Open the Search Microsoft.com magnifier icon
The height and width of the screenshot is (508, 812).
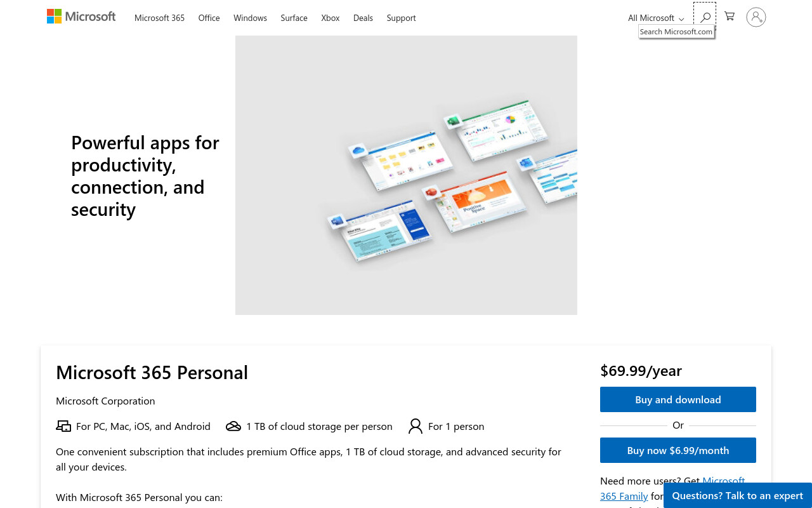[705, 17]
